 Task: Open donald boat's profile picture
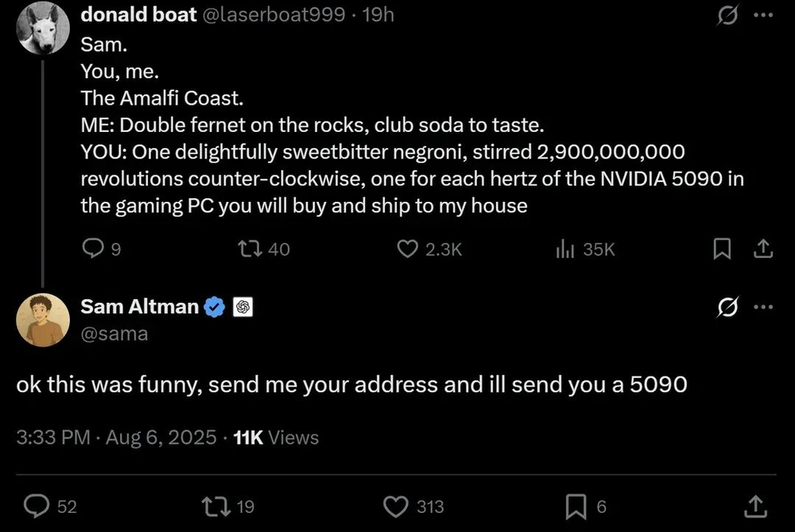pos(45,28)
